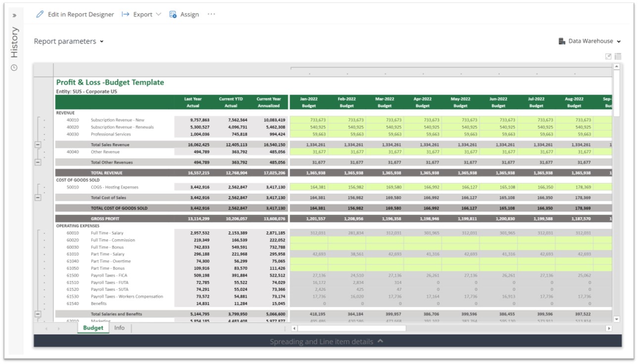638x364 pixels.
Task: Click the Edit in Report Designer pencil icon
Action: (40, 14)
